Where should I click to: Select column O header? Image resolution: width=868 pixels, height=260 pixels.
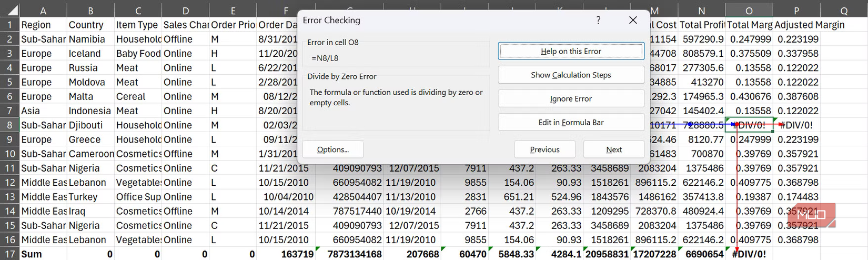tap(749, 11)
